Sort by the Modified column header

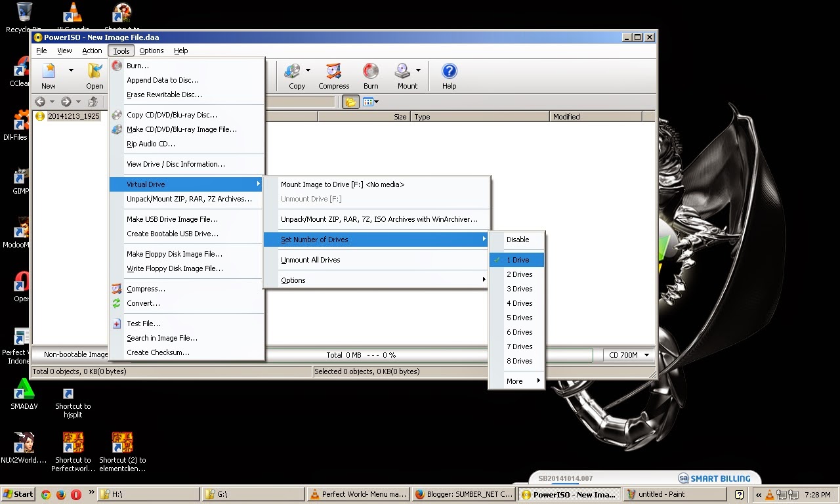click(596, 117)
